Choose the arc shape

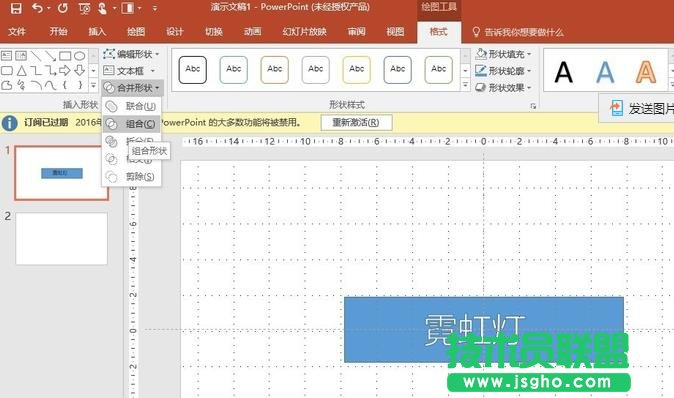pyautogui.click(x=36, y=85)
